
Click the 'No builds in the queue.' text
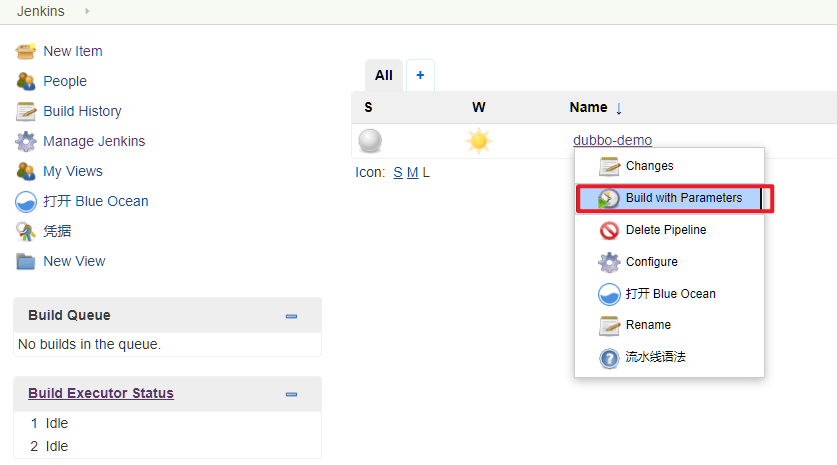coord(90,344)
